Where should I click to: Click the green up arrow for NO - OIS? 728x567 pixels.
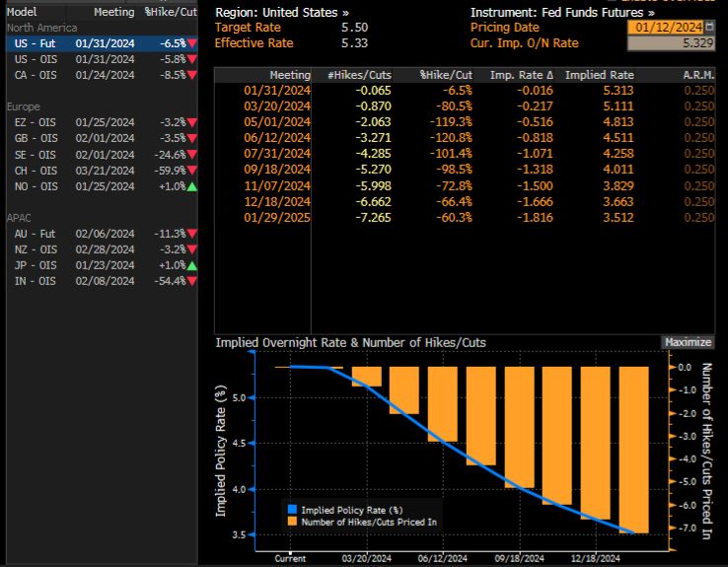(191, 186)
